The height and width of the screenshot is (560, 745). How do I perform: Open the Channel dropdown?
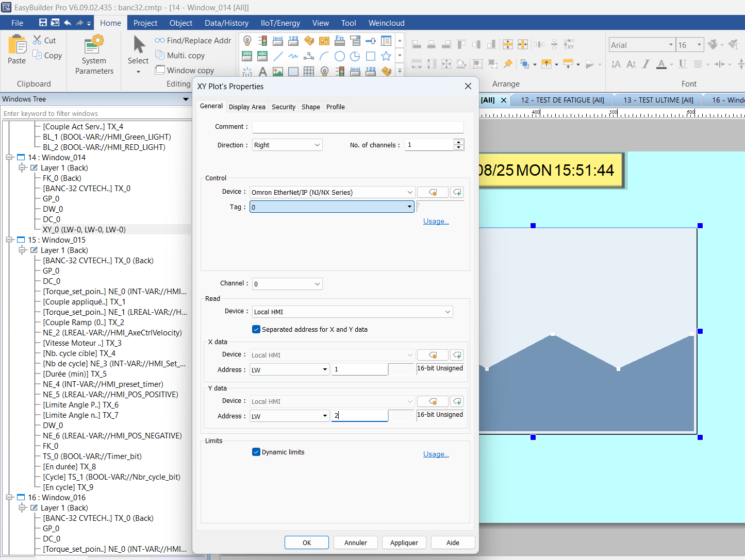click(x=287, y=283)
